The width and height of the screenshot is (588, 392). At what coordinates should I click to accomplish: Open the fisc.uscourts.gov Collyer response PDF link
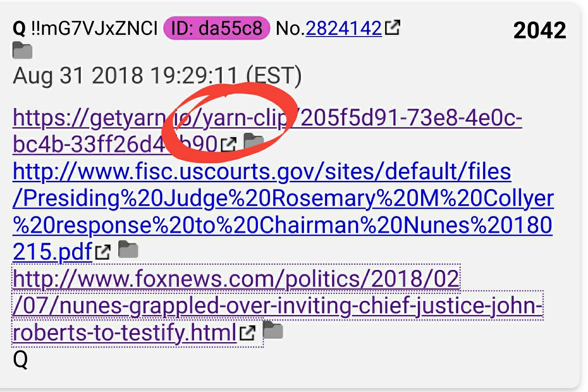pos(283,211)
